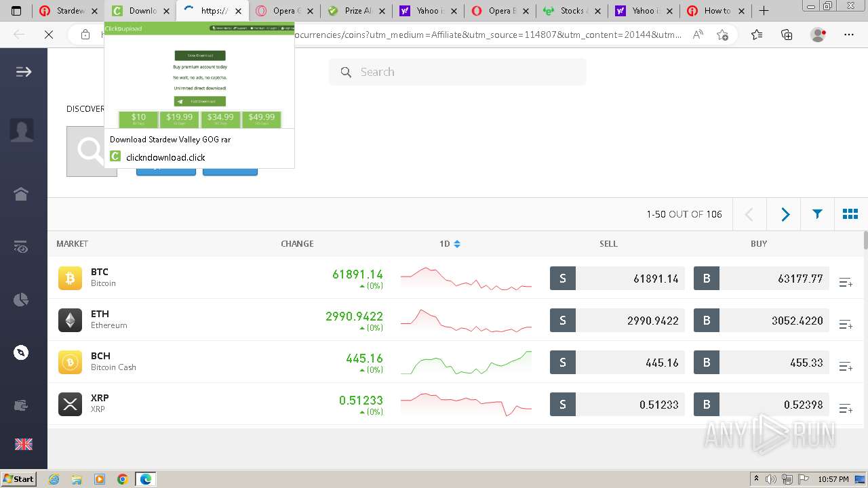Add page to favorites star icon
Viewport: 868px width, 488px height.
click(722, 35)
